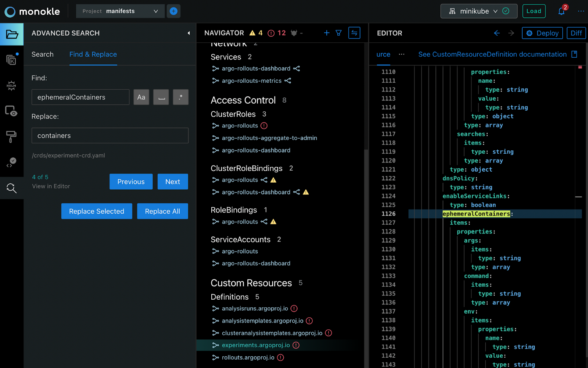The image size is (588, 368).
Task: Open the preview configurations sidebar icon
Action: pyautogui.click(x=11, y=111)
